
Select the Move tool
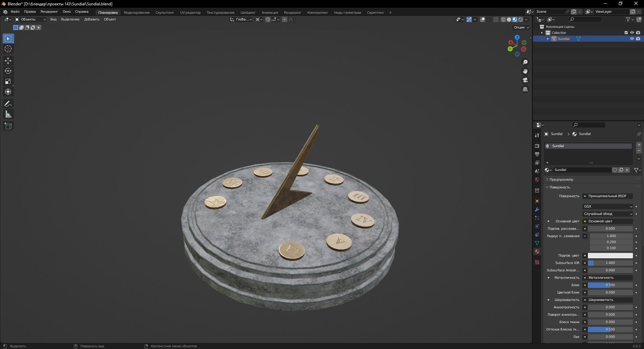(x=8, y=60)
